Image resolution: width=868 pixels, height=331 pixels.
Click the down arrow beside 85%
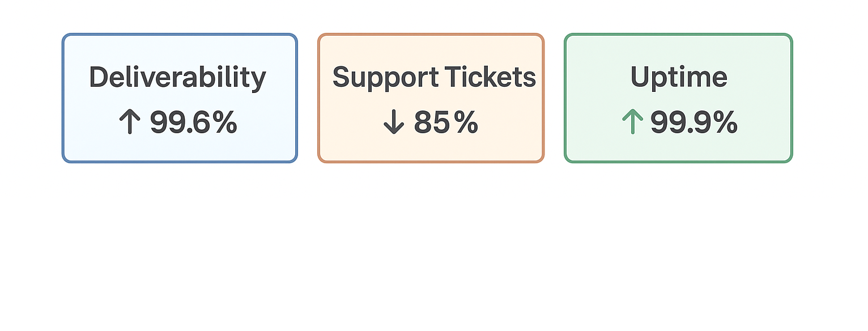[393, 122]
